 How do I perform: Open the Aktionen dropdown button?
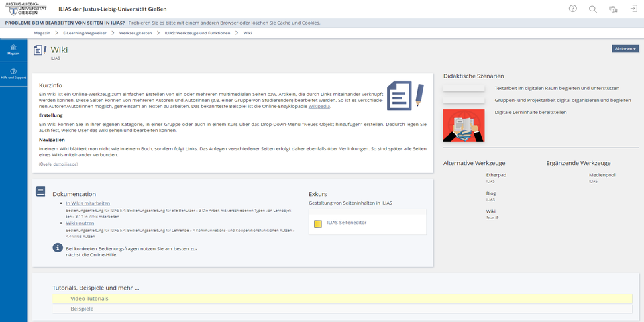[x=625, y=49]
